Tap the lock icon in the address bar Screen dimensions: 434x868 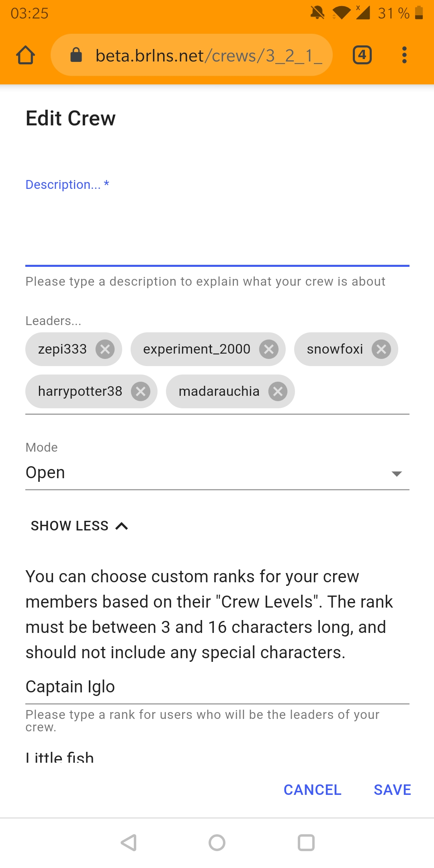pyautogui.click(x=76, y=55)
